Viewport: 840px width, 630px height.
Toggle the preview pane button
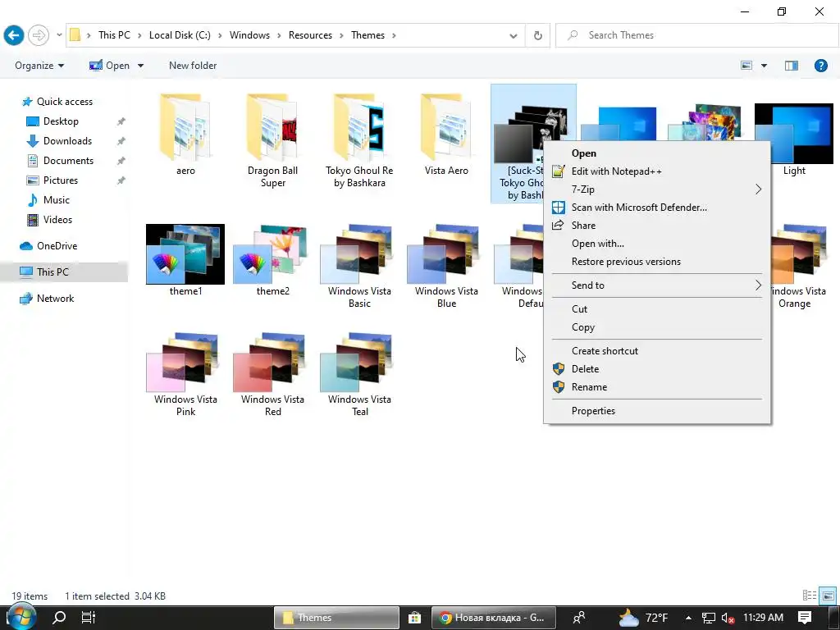(792, 66)
